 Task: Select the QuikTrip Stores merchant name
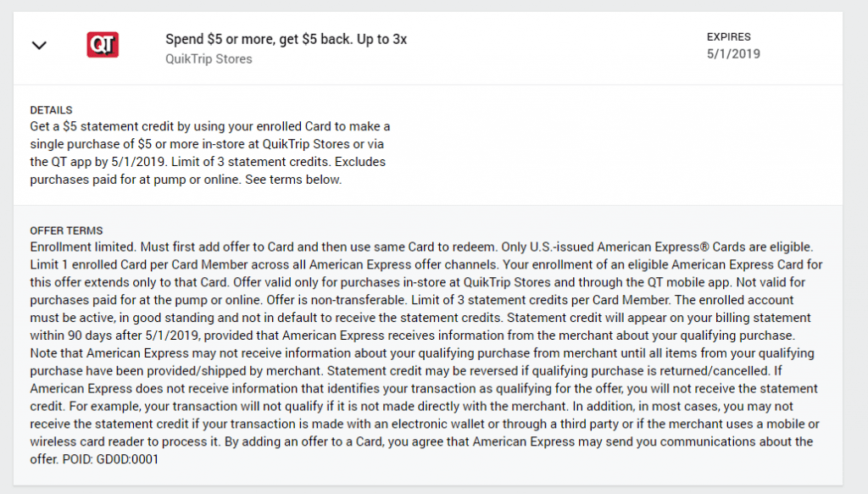209,59
